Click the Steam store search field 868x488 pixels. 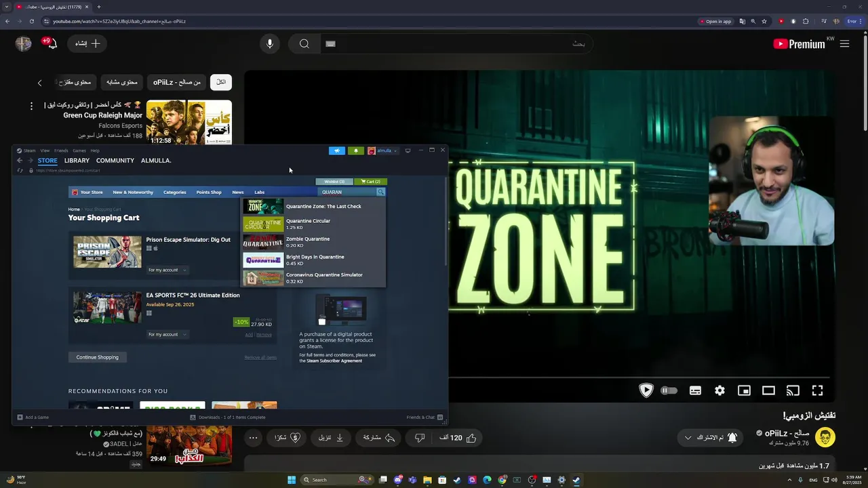(x=347, y=192)
